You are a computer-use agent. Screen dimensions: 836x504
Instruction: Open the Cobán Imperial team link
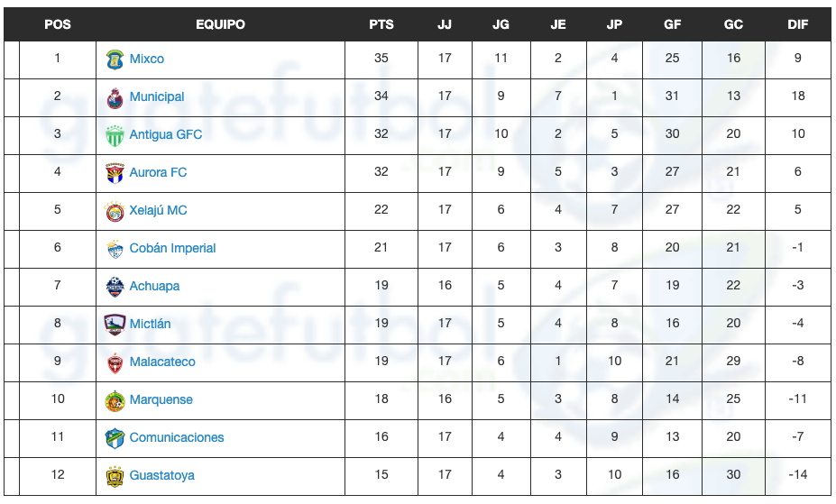173,248
